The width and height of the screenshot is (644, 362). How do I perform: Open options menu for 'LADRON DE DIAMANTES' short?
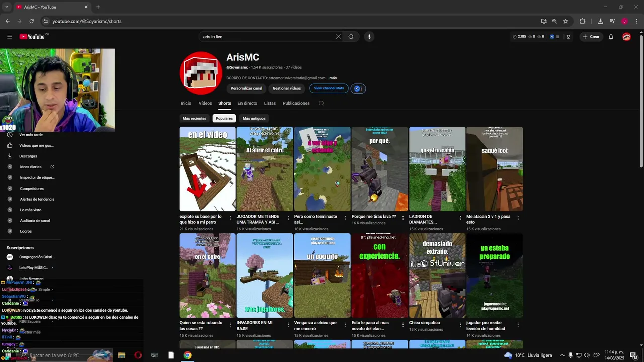(460, 218)
